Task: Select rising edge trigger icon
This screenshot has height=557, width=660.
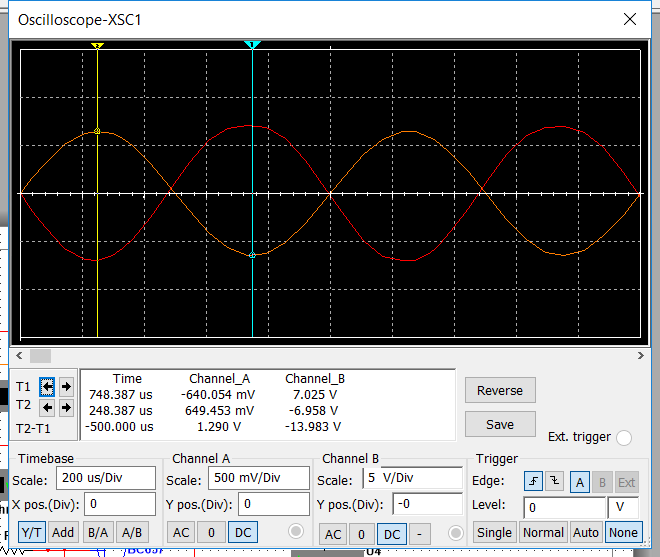Action: click(x=532, y=482)
